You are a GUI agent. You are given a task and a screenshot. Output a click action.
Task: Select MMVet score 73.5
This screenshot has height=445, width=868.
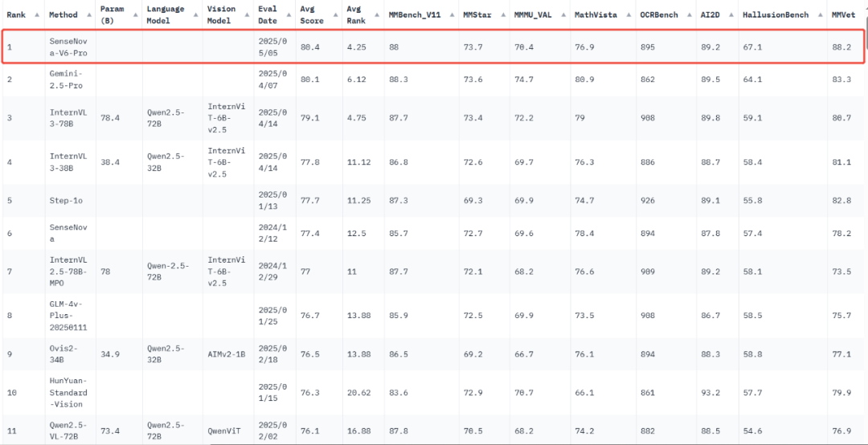(x=841, y=271)
